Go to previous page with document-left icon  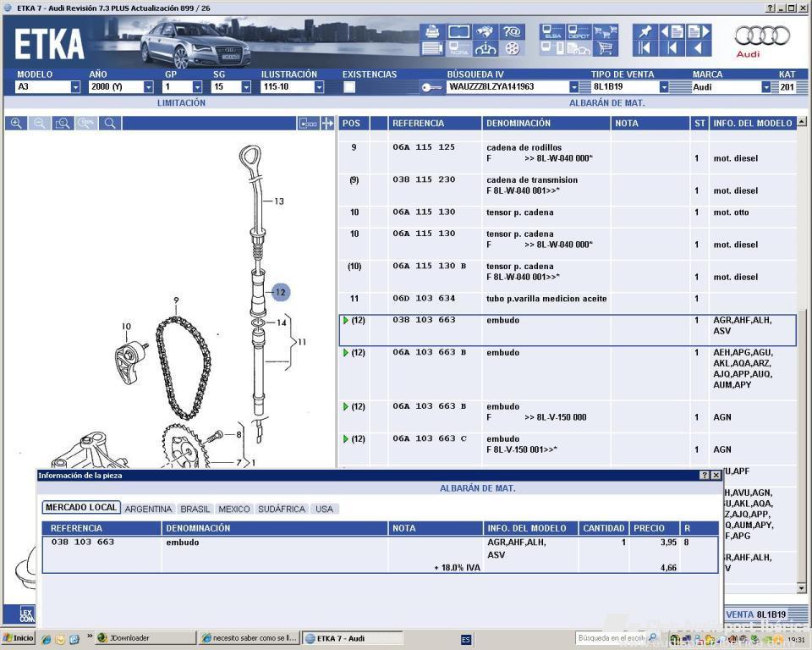click(672, 32)
